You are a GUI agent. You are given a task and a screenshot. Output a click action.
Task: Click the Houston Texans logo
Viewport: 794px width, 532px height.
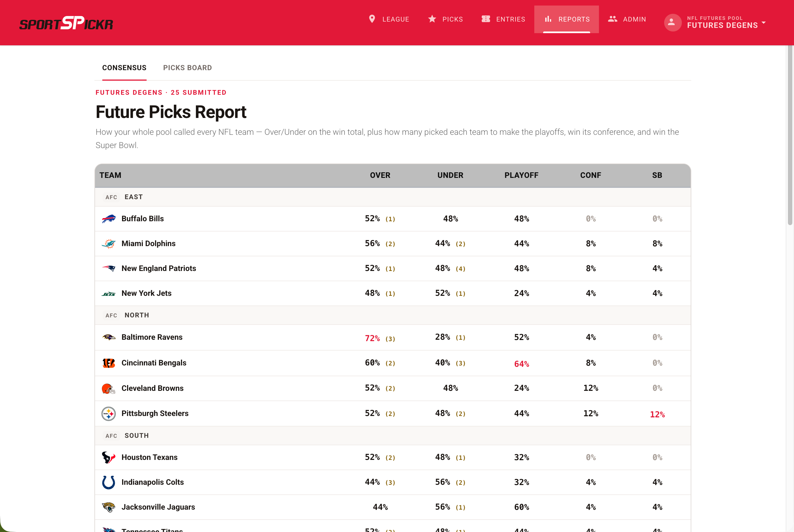tap(109, 457)
